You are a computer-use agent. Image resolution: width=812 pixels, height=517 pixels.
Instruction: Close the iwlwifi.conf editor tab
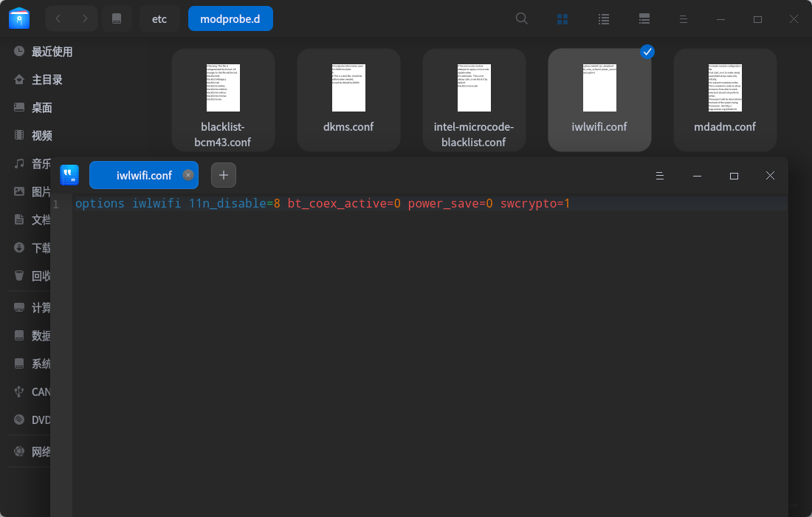(x=188, y=175)
